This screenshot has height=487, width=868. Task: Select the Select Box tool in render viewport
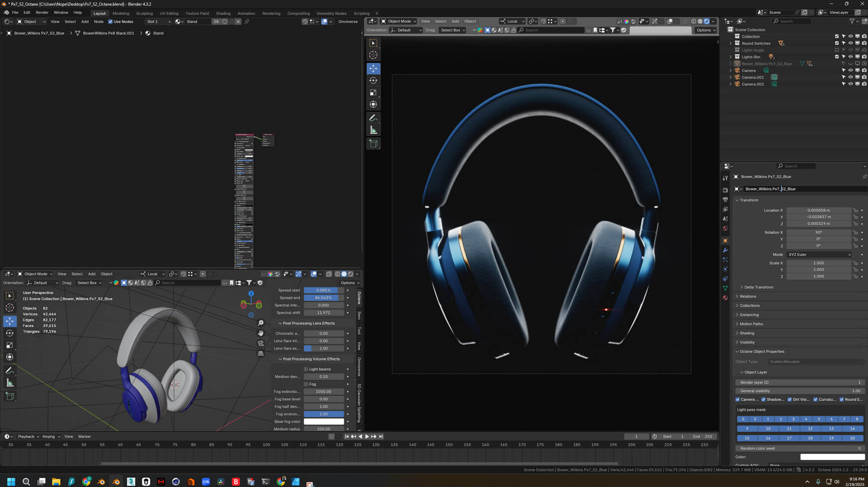coord(373,43)
